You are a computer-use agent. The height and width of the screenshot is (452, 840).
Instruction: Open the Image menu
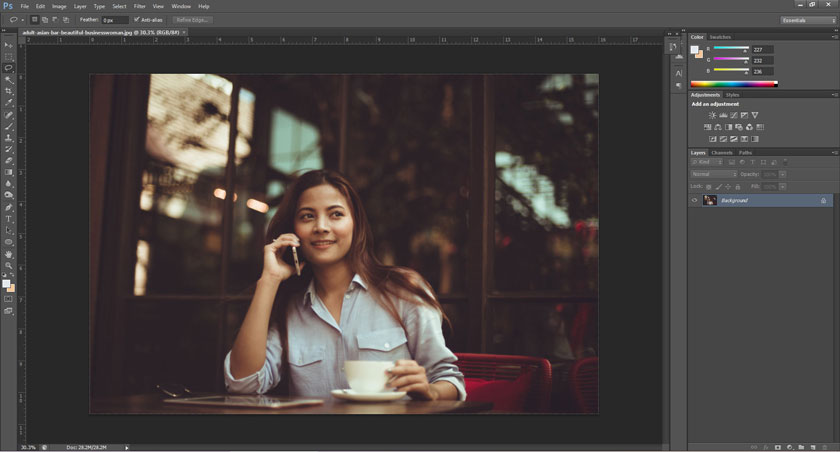(x=59, y=6)
